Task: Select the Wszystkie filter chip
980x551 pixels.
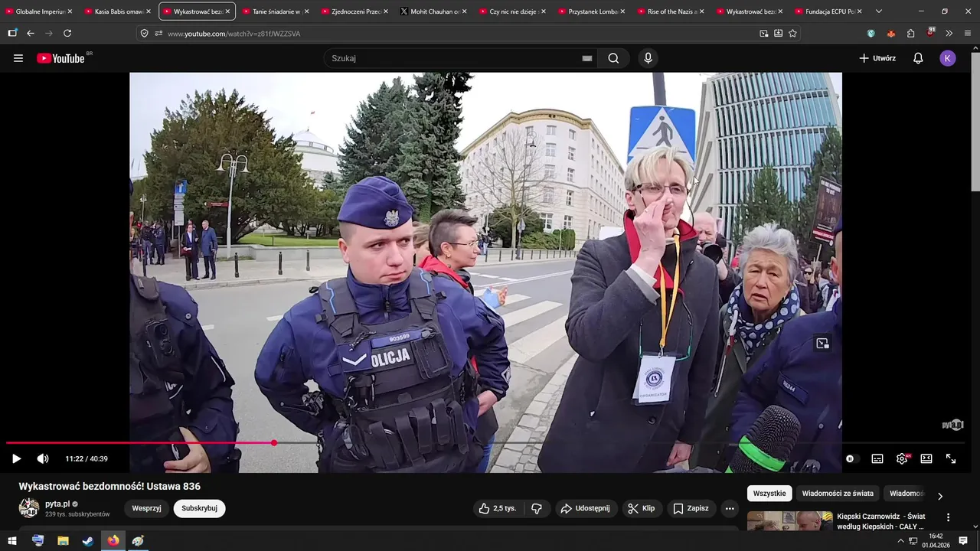Action: (769, 494)
